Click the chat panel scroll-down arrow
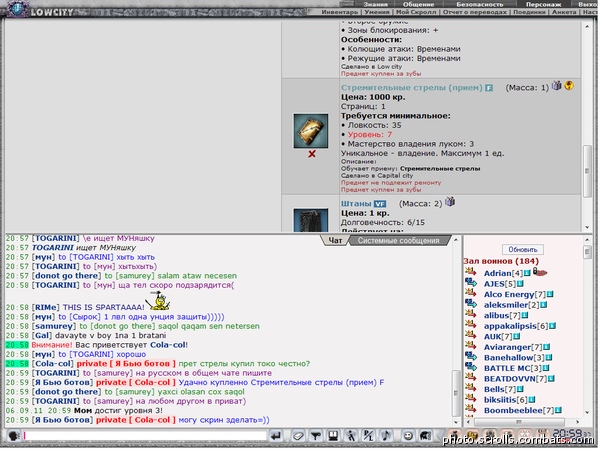This screenshot has width=600, height=450. pyautogui.click(x=456, y=422)
